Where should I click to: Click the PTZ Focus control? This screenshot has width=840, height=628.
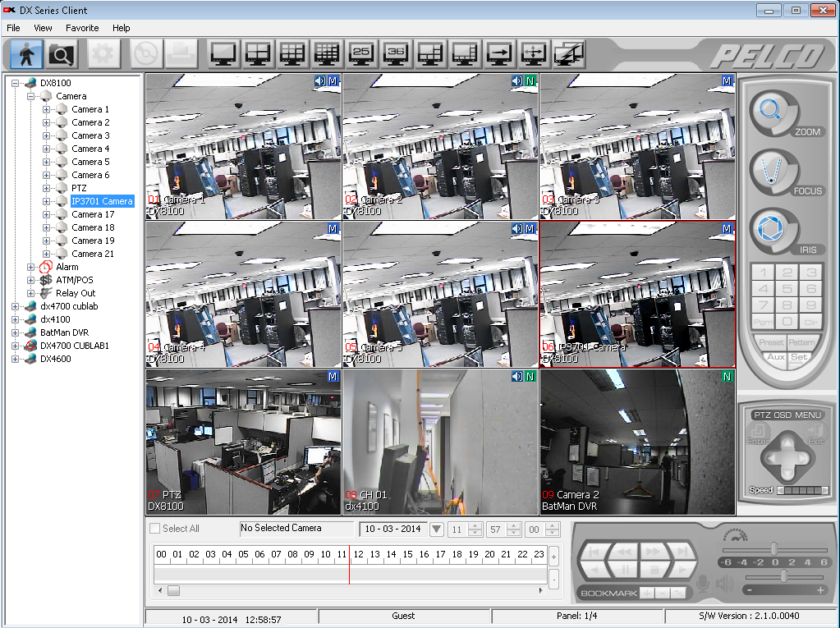point(774,172)
